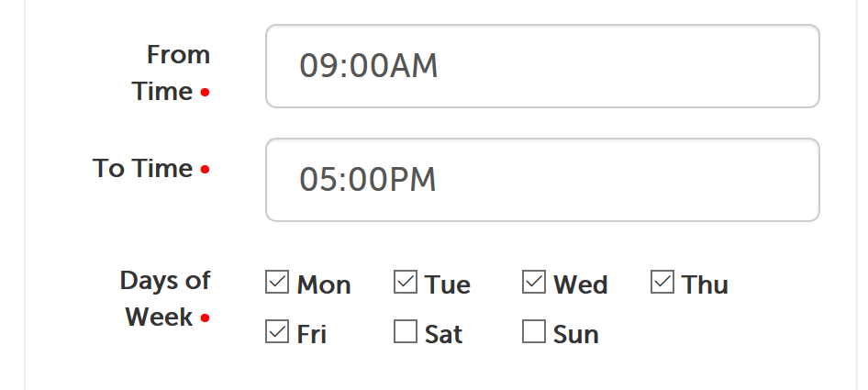Click the "Fri" day label text

click(x=312, y=335)
